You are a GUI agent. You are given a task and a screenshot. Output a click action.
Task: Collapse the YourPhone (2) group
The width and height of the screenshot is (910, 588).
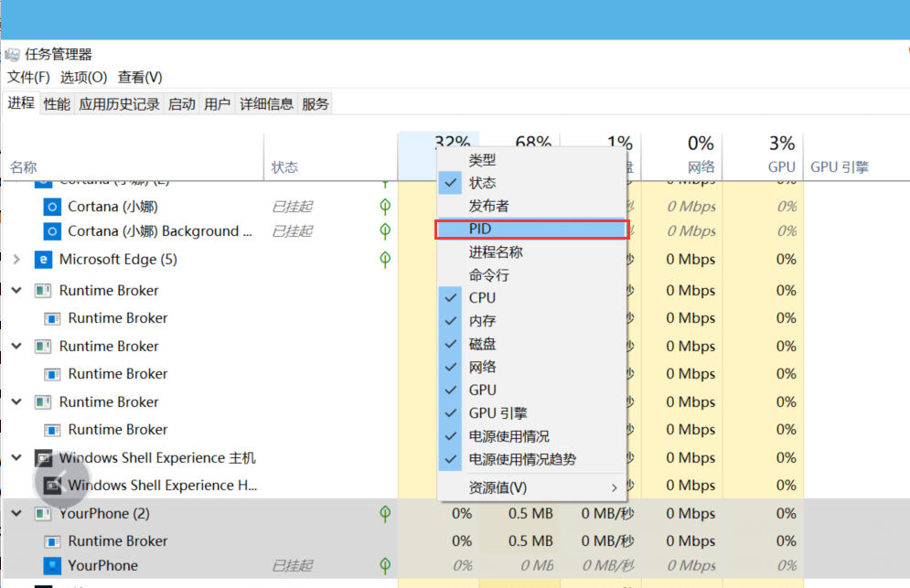16,514
